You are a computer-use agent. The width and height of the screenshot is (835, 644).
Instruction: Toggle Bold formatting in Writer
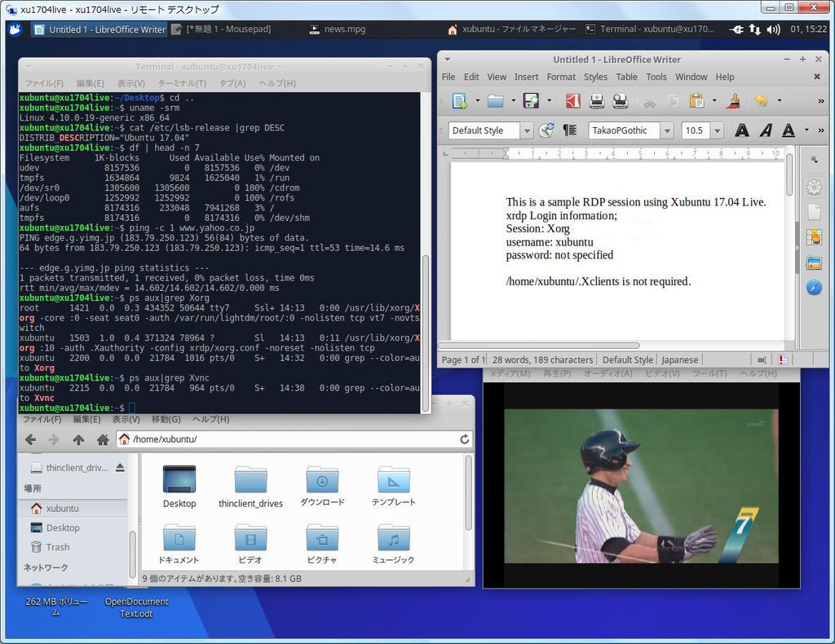pyautogui.click(x=742, y=130)
